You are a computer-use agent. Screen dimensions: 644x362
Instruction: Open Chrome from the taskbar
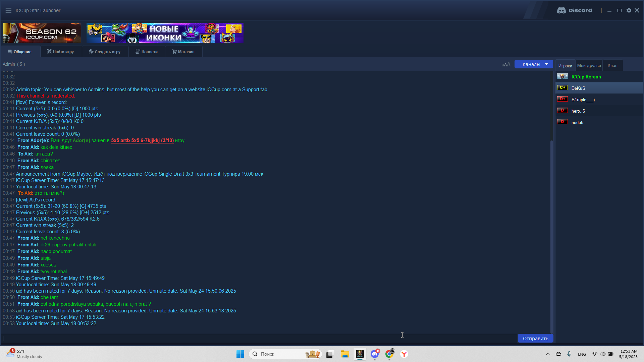(389, 354)
